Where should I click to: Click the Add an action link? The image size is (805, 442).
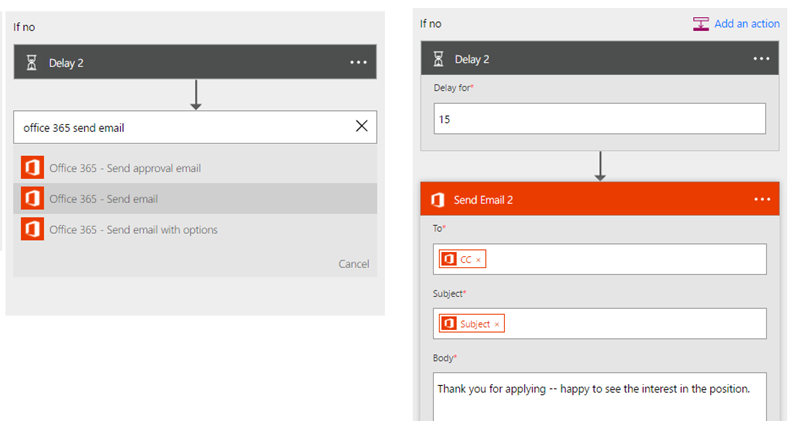(749, 24)
